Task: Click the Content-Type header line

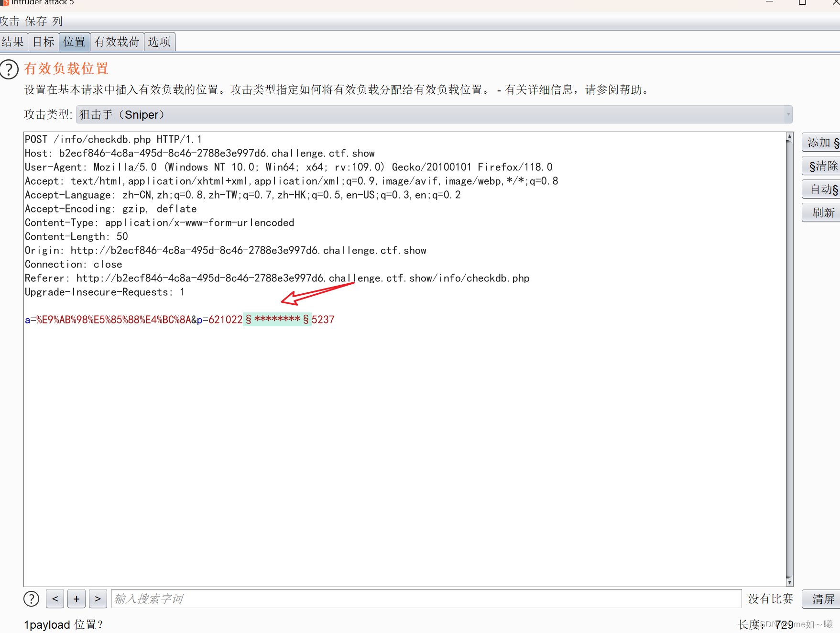Action: [160, 222]
